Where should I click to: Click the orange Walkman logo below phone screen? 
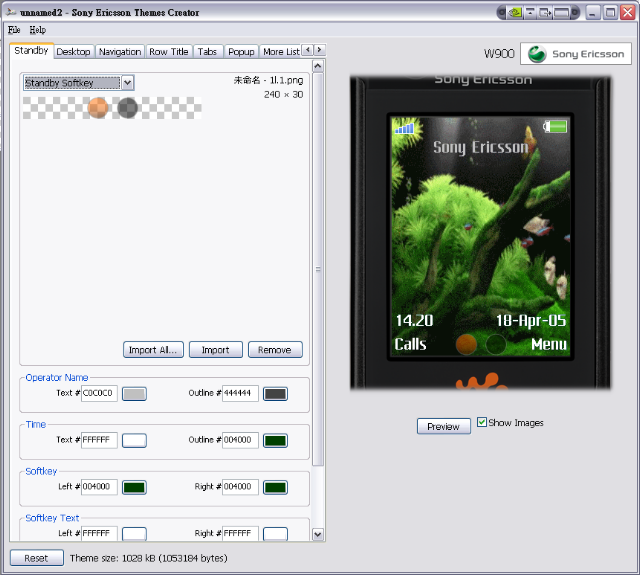point(482,381)
